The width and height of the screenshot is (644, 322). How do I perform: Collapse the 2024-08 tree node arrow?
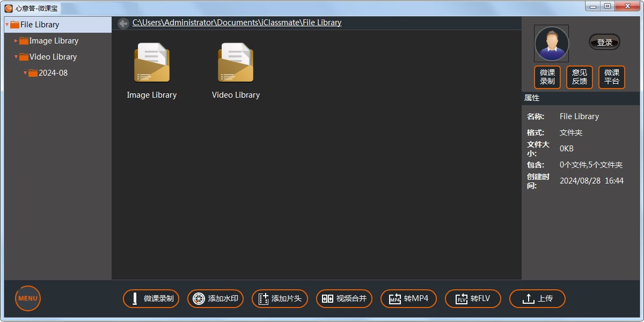click(x=25, y=73)
